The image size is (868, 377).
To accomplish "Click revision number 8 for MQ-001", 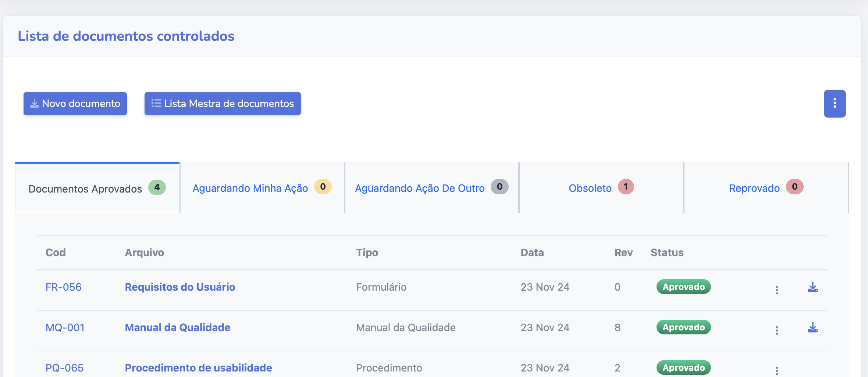I will pos(618,327).
